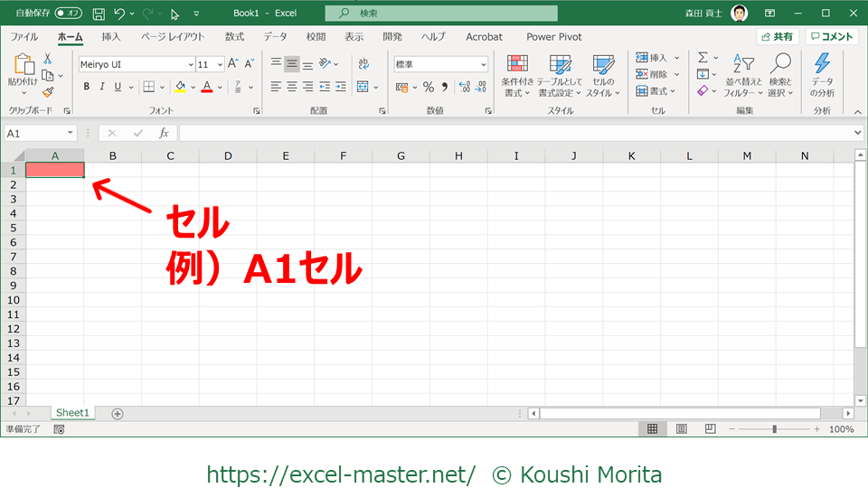Click the search box in title bar
Viewport: 868px width, 488px height.
pyautogui.click(x=441, y=14)
